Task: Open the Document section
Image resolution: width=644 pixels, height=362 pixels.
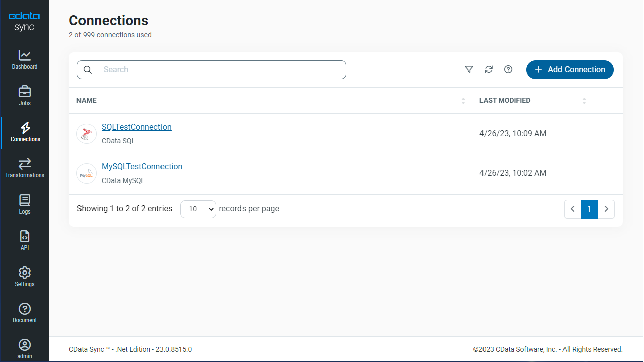Action: (24, 312)
